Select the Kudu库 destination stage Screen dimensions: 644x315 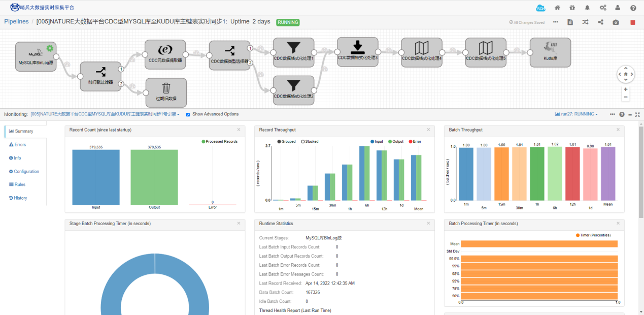click(551, 52)
